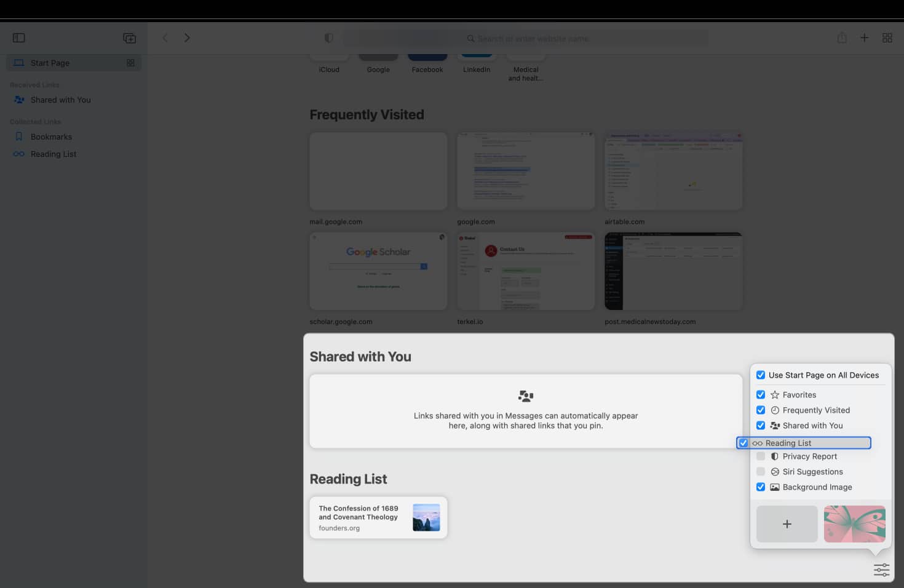Uncheck the Background Image option
The height and width of the screenshot is (588, 904).
[x=761, y=487]
